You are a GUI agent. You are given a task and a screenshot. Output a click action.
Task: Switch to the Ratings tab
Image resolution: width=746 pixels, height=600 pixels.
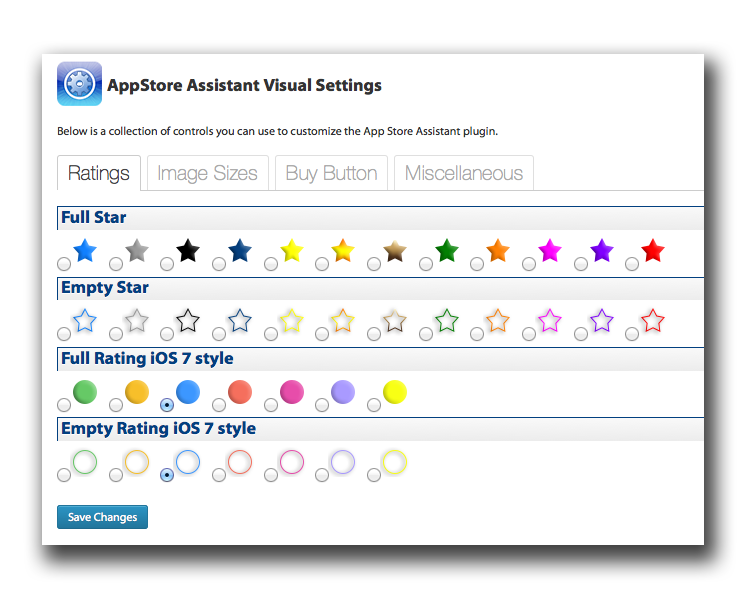pyautogui.click(x=98, y=173)
